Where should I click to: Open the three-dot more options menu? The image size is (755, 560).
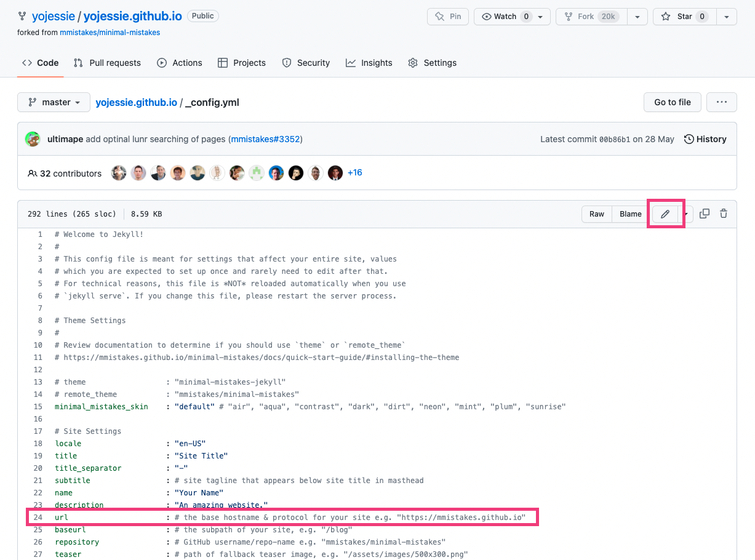point(722,102)
